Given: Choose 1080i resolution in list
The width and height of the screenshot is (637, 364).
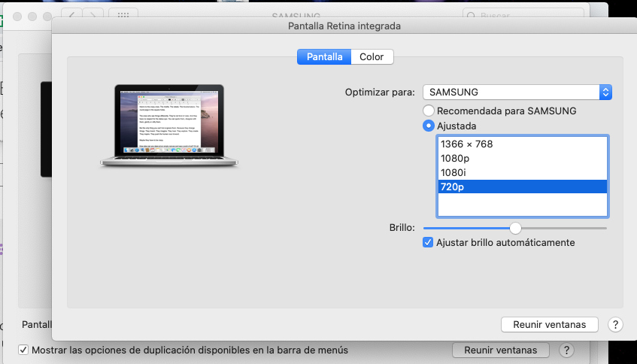Looking at the screenshot, I should 523,172.
